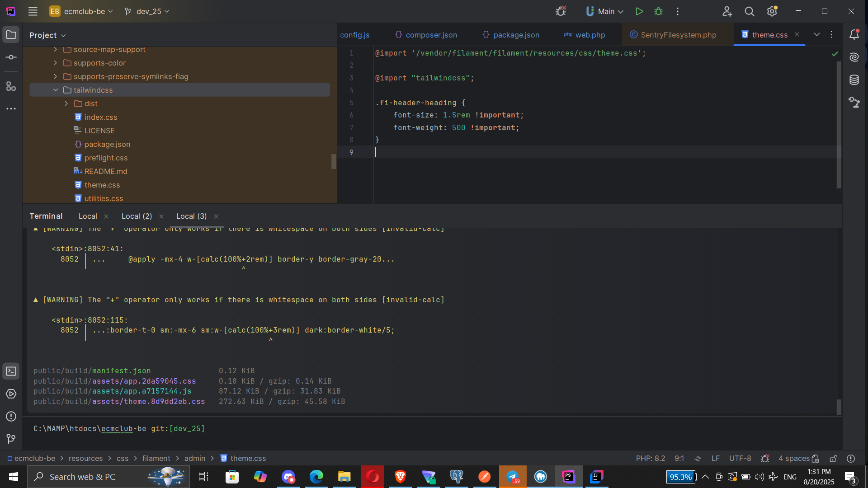Open the Structure tool window
This screenshot has height=488, width=868.
11,86
